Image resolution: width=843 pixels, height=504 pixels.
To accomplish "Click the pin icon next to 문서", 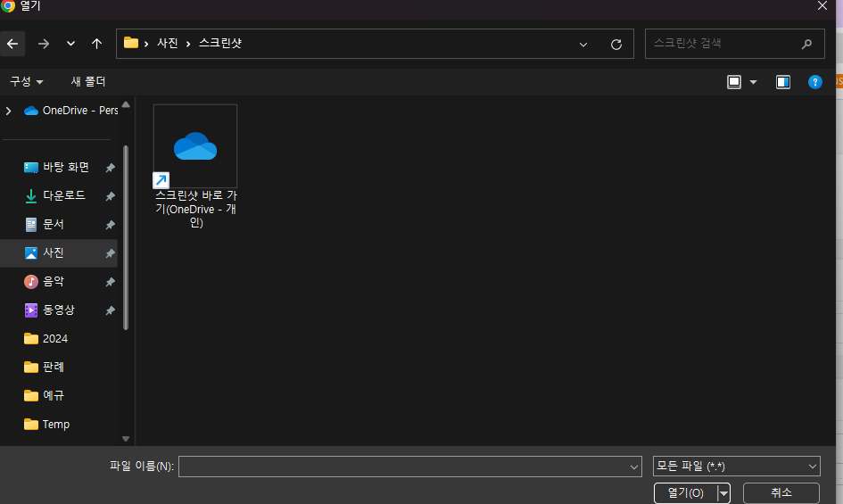I will pos(111,225).
